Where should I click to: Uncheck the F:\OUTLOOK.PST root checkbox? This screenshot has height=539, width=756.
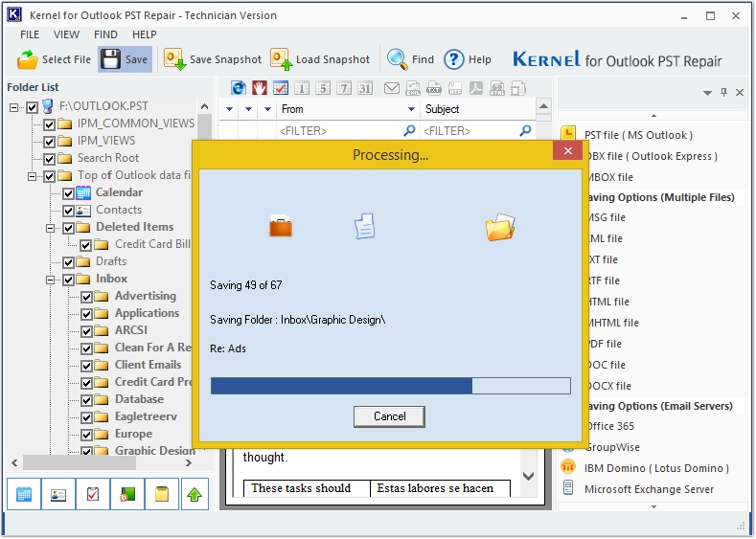tap(32, 107)
